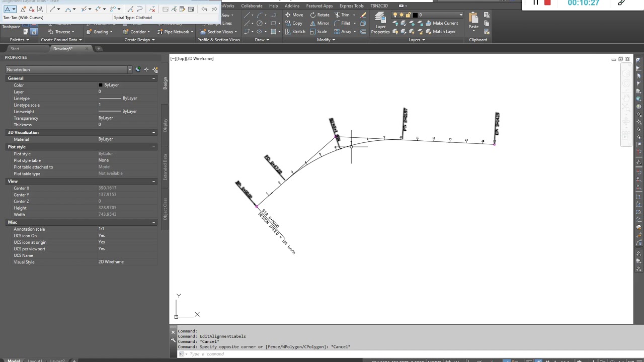Open the recording annotation pen tool
This screenshot has width=644, height=362.
621,3
